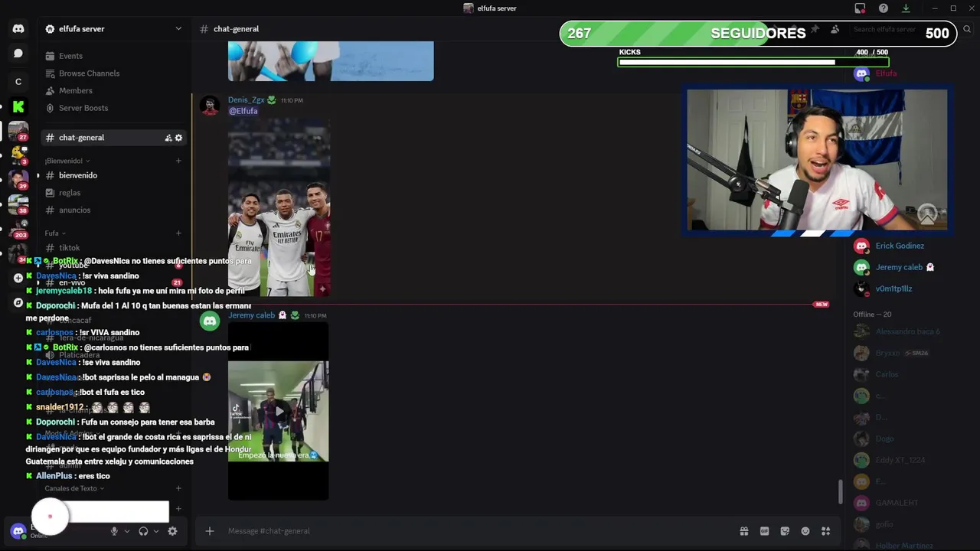Play TikTok video from Jeremy caleb
Image resolution: width=980 pixels, height=551 pixels.
point(279,411)
